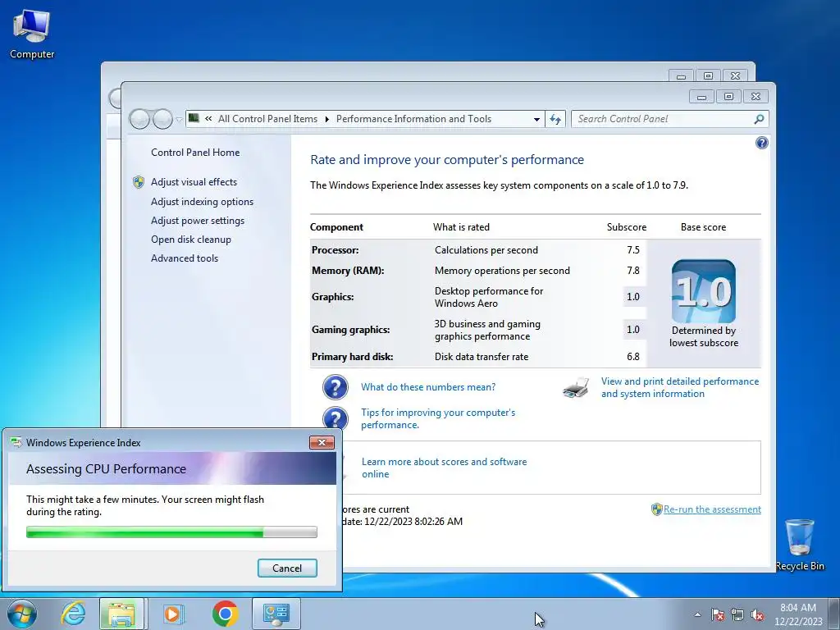The height and width of the screenshot is (630, 840).
Task: Cancel the Windows Experience Index assessment
Action: click(x=287, y=568)
